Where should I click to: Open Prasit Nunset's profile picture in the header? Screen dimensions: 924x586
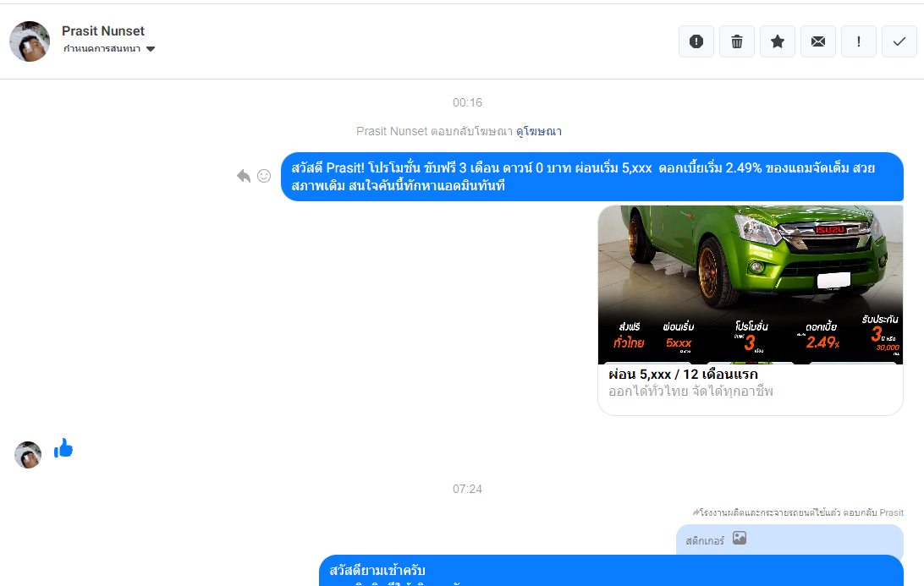[x=30, y=41]
